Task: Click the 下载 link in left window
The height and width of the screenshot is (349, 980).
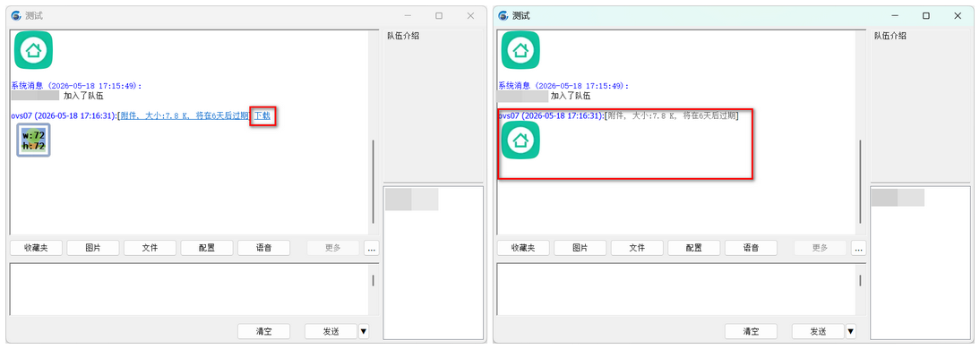Action: pos(262,115)
